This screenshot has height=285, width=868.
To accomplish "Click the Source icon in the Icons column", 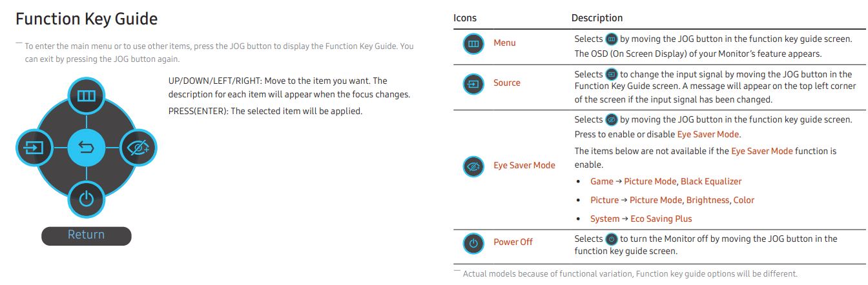I will (x=473, y=83).
